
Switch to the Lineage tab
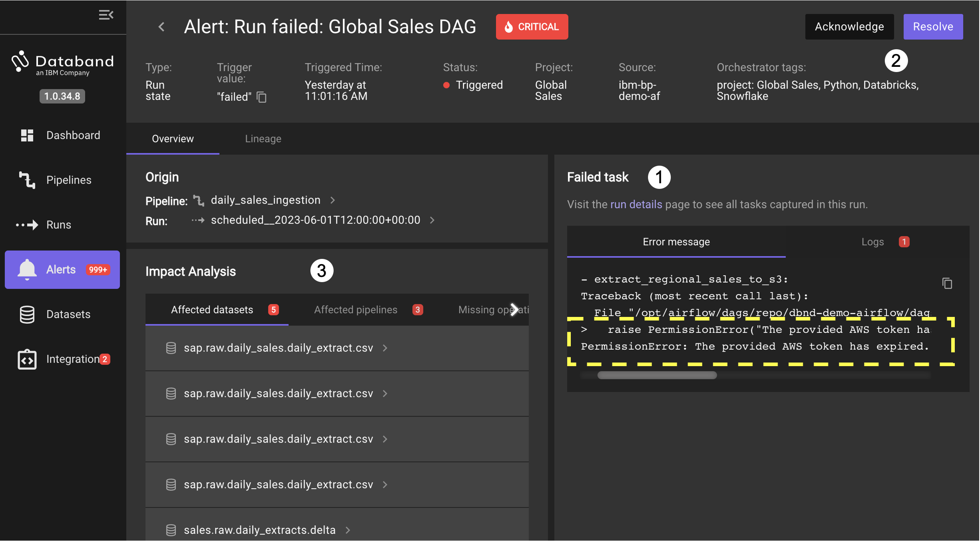263,139
